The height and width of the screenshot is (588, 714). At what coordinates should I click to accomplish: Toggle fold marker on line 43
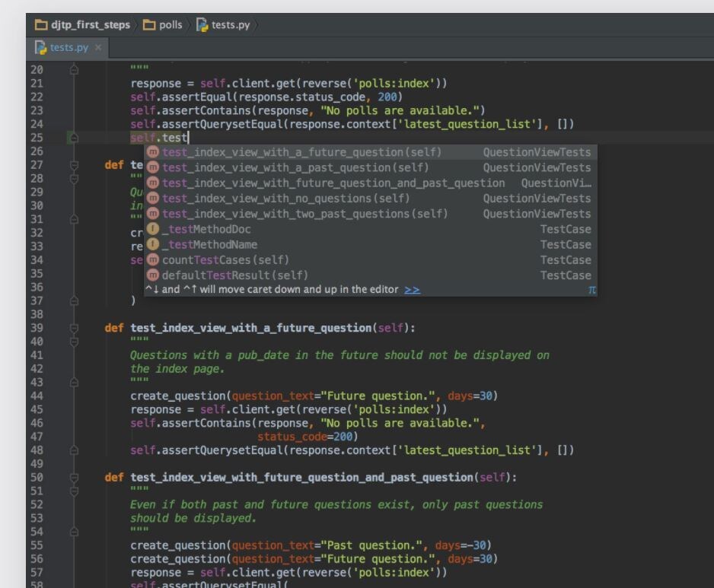click(x=74, y=383)
